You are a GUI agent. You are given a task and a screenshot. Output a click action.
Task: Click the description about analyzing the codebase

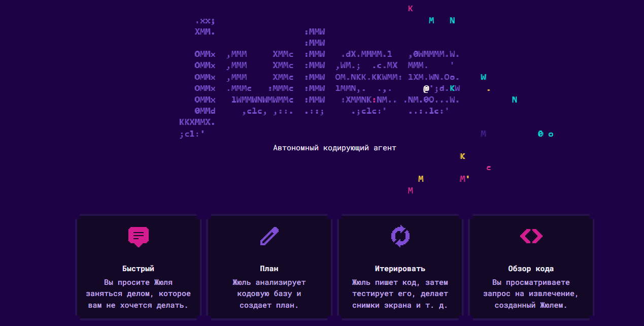coord(269,294)
